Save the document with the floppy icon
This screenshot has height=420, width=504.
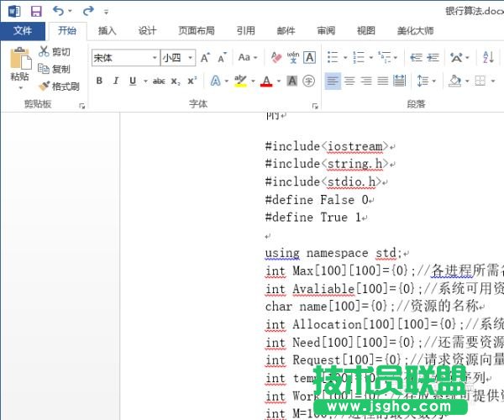pyautogui.click(x=36, y=11)
